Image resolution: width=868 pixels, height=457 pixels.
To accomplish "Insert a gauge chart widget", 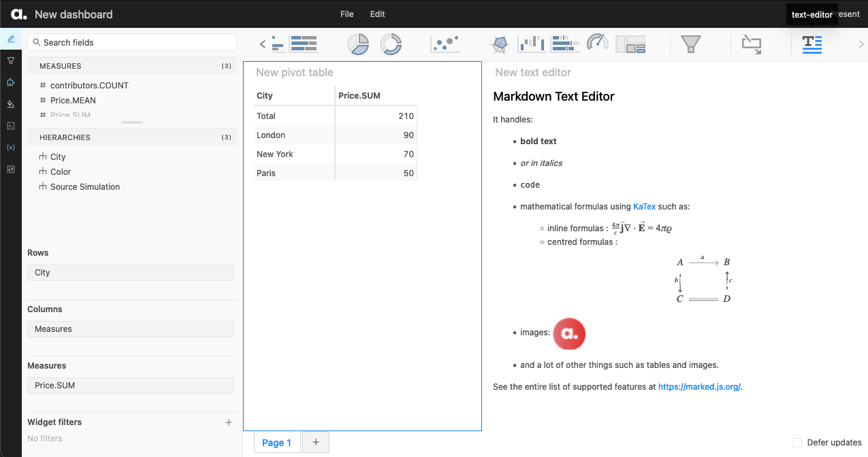I will (x=597, y=44).
